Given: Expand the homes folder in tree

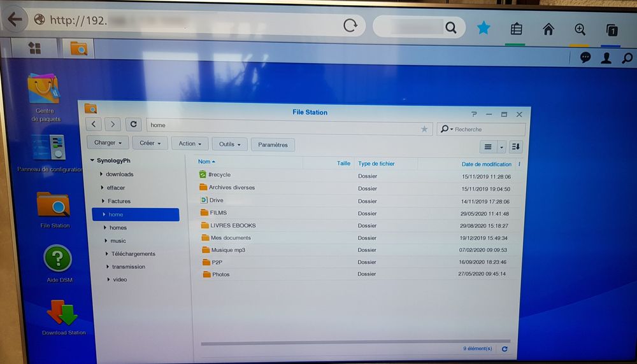Looking at the screenshot, I should 105,228.
